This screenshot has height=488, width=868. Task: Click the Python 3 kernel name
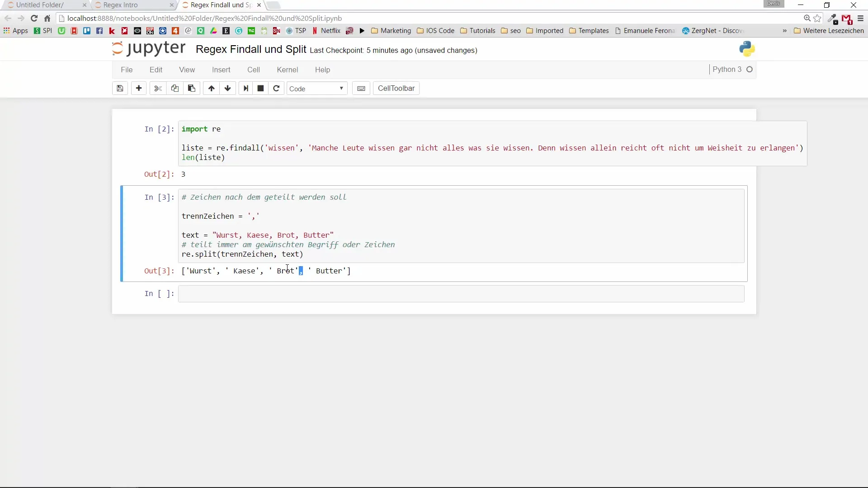[727, 70]
